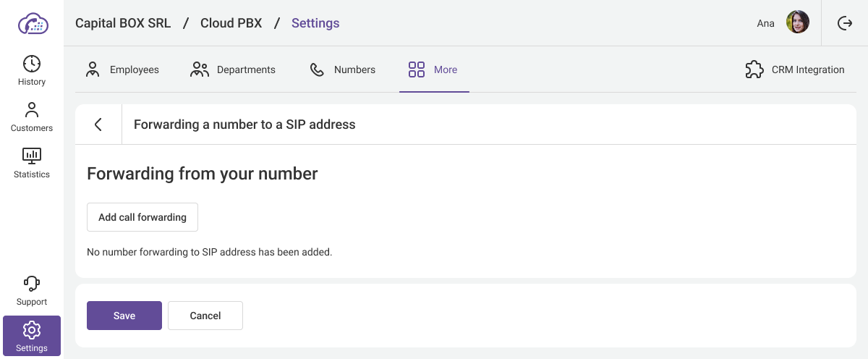The image size is (868, 359).
Task: Click the logout arrow icon
Action: click(x=845, y=23)
